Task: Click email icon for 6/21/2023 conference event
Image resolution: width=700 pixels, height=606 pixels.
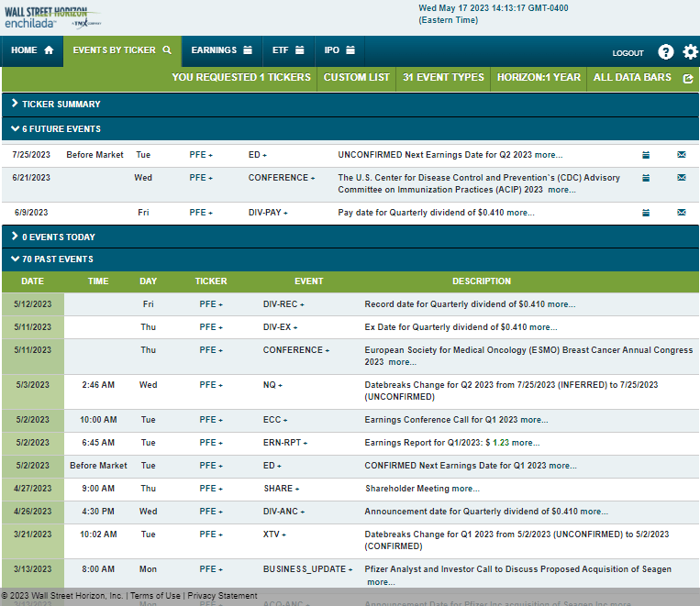Action: [x=681, y=178]
